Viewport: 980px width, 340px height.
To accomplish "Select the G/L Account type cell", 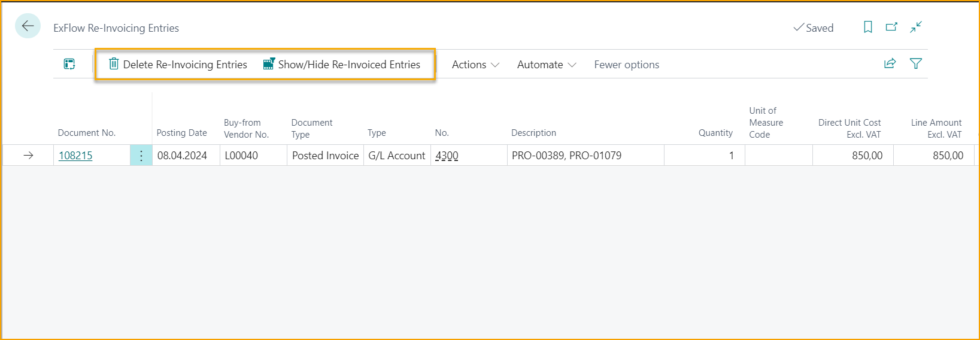I will pos(397,156).
